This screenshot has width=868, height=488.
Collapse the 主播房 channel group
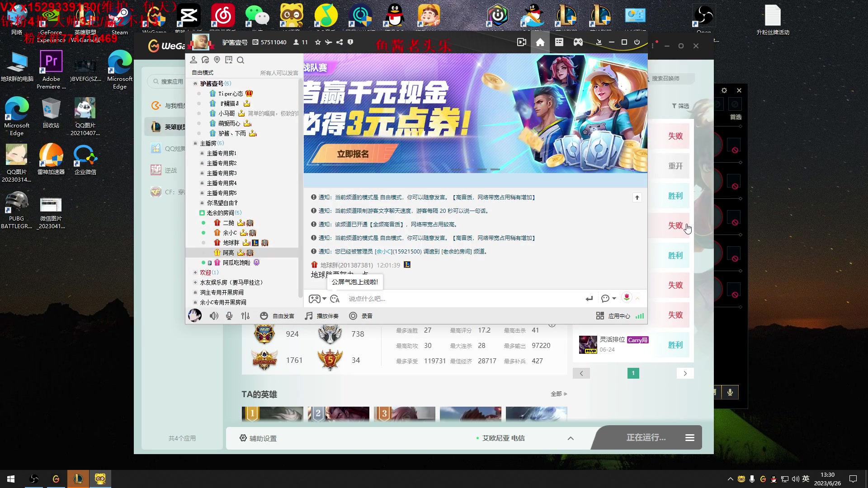click(x=195, y=143)
